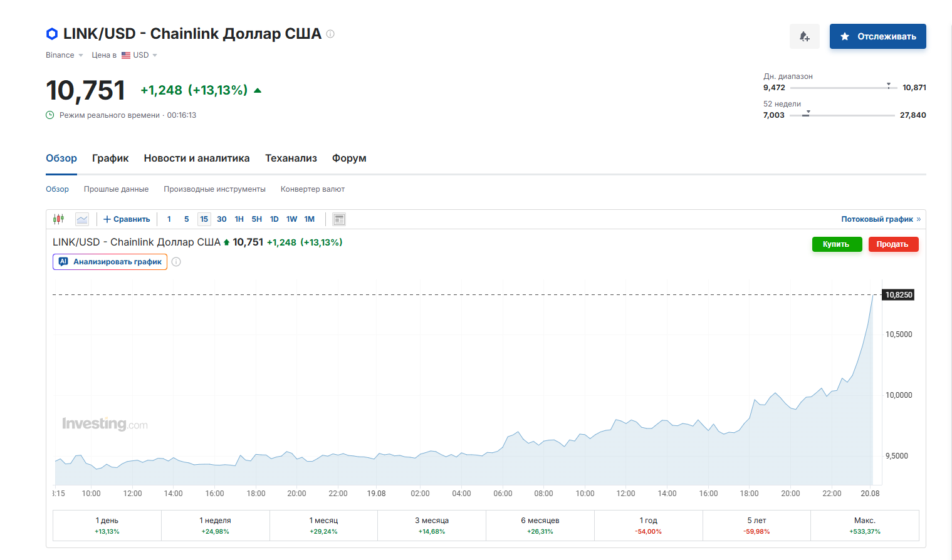Open the info icon next to the LINK/USD title
This screenshot has height=560, width=952.
point(330,34)
